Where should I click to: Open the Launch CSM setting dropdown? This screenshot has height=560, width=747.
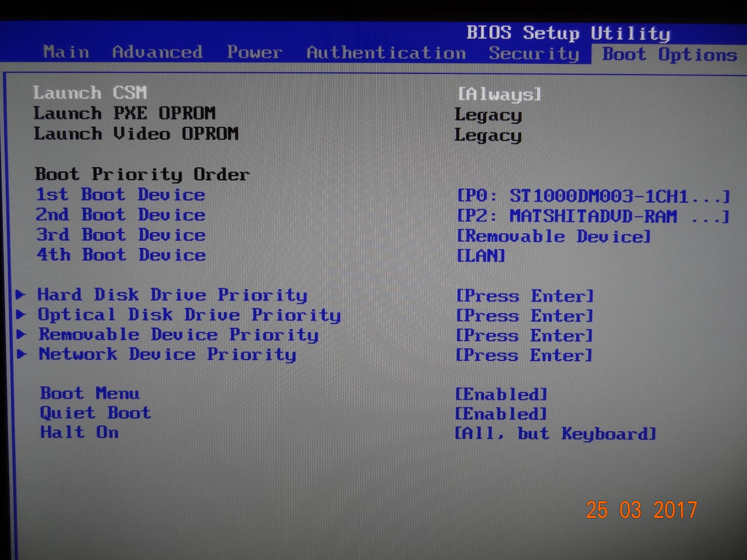[500, 93]
